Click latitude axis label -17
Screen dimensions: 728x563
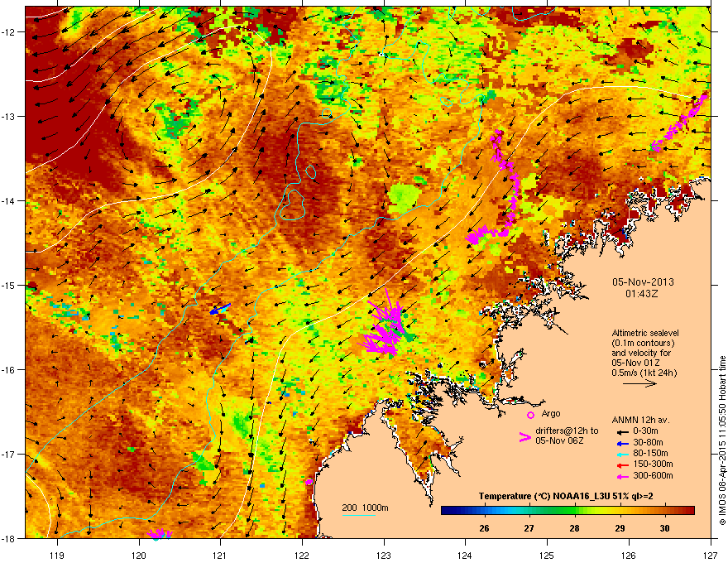pos(8,454)
